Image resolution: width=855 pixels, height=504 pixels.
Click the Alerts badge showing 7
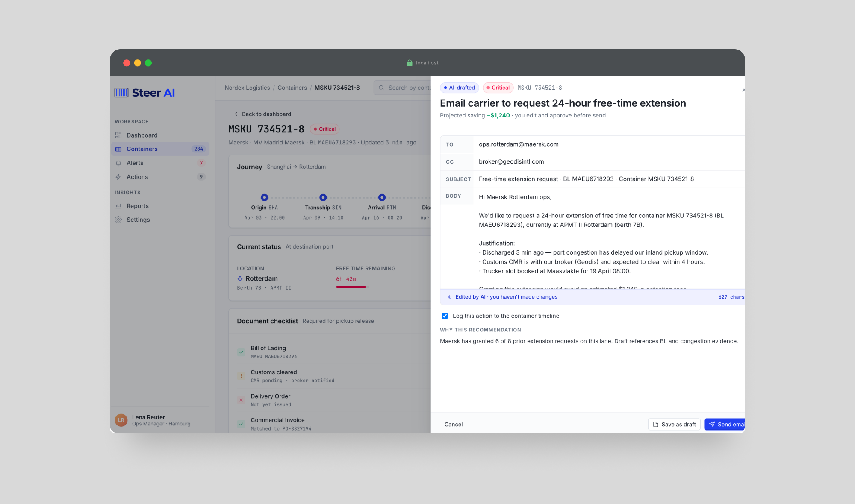click(x=201, y=163)
